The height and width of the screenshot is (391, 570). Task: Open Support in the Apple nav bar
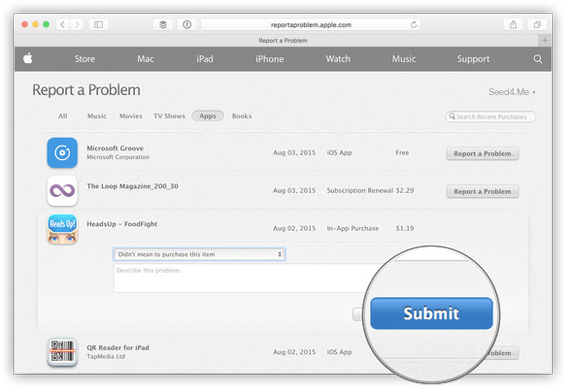pos(473,59)
